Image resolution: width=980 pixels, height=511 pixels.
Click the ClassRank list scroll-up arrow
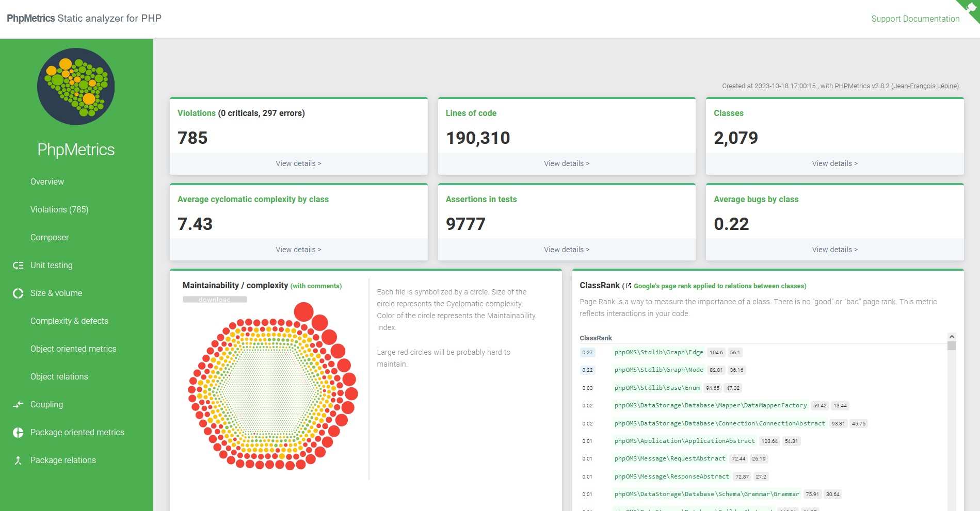click(x=952, y=337)
